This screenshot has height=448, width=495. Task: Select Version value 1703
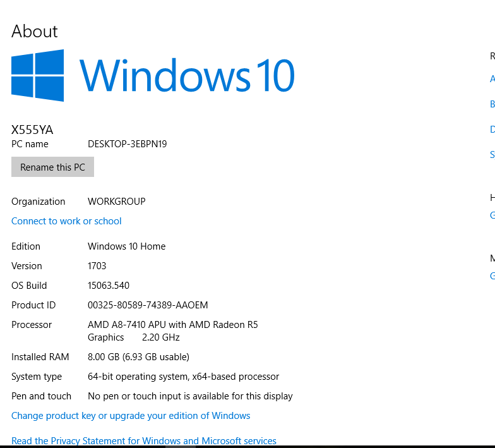tap(97, 266)
